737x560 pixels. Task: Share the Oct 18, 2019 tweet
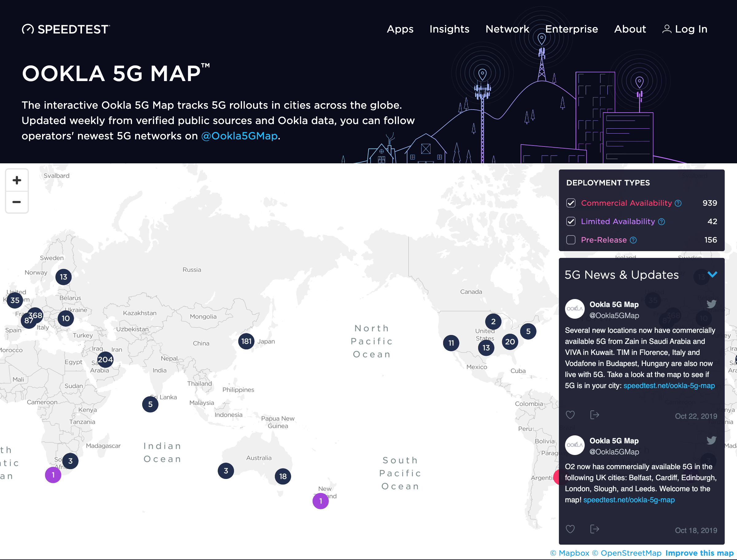tap(595, 529)
